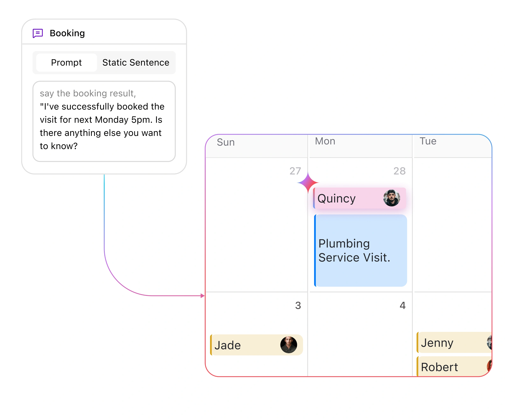Select day 4 in the calendar

[x=402, y=306]
